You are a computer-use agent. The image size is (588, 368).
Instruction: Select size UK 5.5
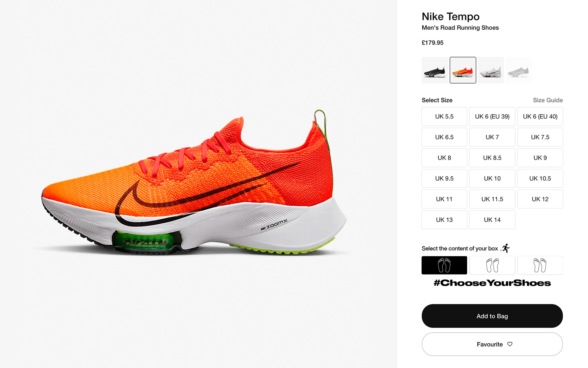point(444,117)
